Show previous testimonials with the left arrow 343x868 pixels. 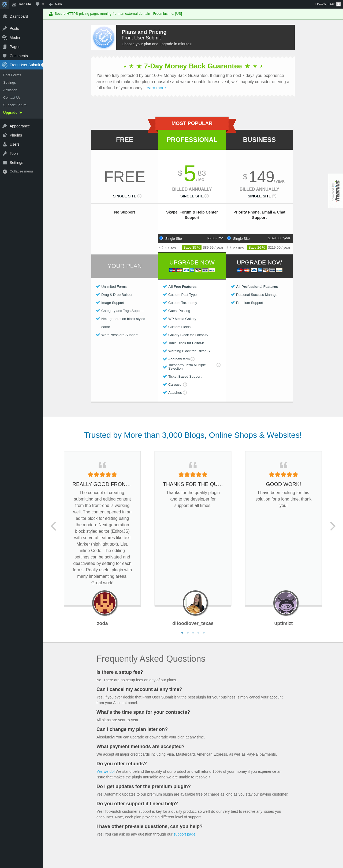[x=54, y=526]
